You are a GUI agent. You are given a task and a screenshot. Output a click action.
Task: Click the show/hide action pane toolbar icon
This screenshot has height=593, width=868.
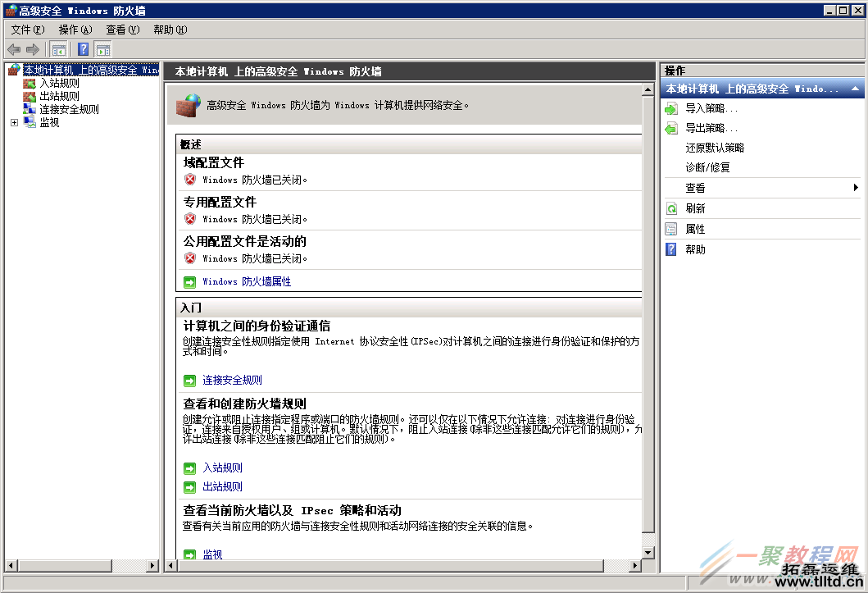(103, 48)
